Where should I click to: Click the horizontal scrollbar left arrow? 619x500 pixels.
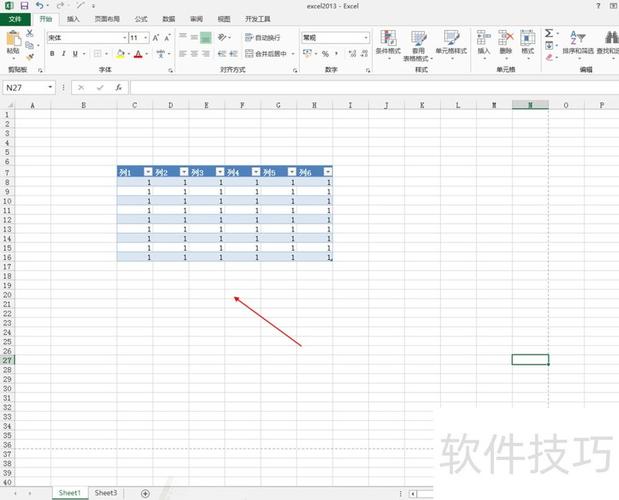pos(413,494)
